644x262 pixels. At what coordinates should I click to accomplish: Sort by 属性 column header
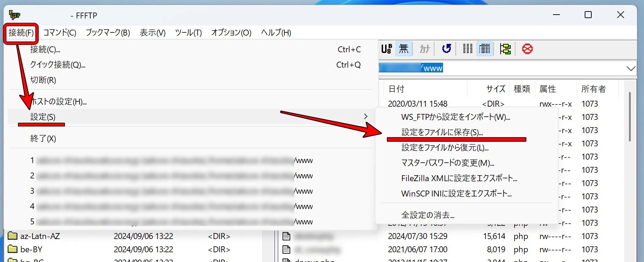click(x=556, y=89)
